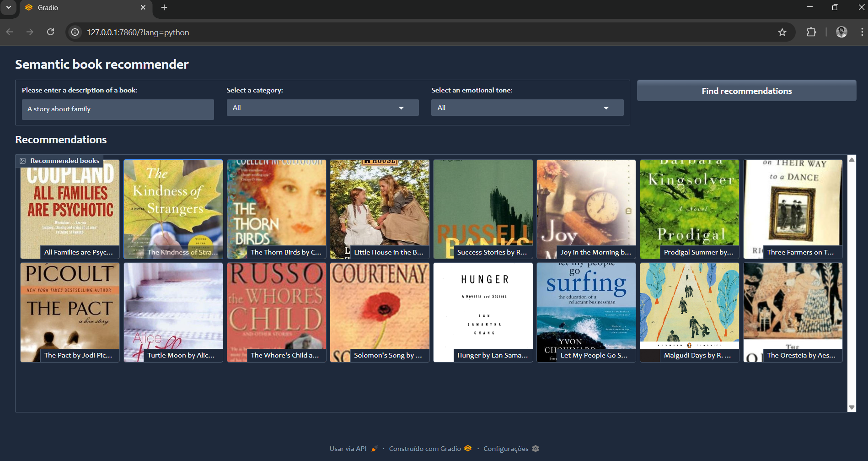This screenshot has height=461, width=868.
Task: Select the Gradio browser tab
Action: (86, 8)
